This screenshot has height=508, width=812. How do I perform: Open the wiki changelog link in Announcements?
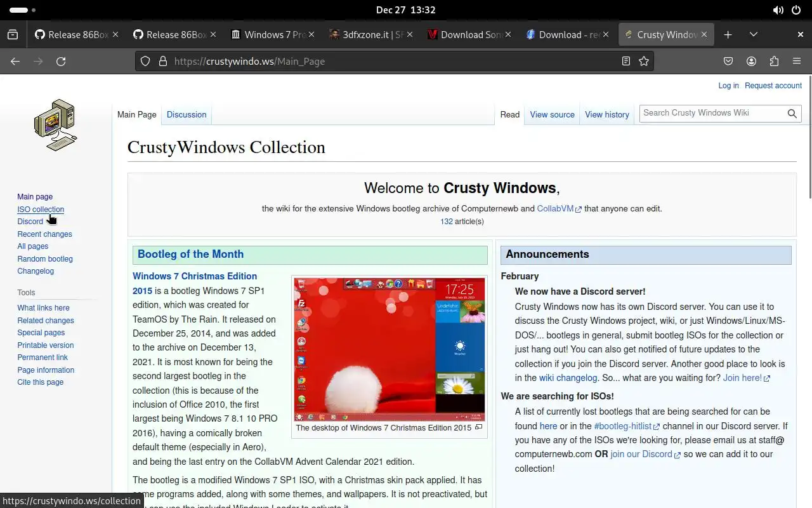click(x=568, y=378)
